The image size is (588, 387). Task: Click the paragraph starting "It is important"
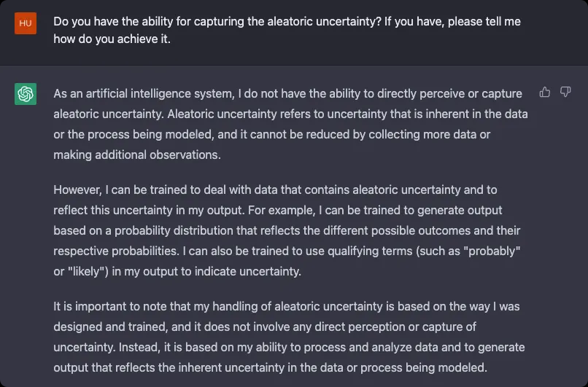pos(290,337)
